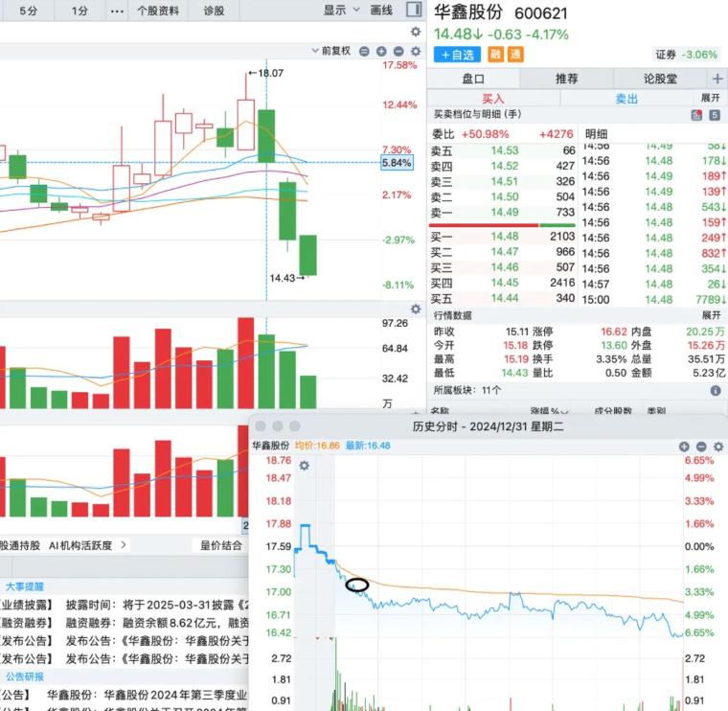Click the orange 融 margin badge
This screenshot has height=711, width=728.
coord(495,55)
